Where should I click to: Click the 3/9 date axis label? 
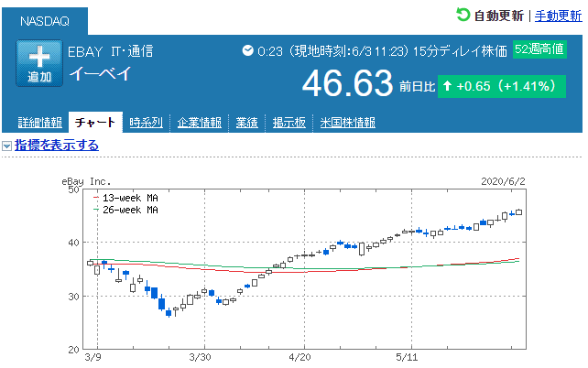[93, 357]
